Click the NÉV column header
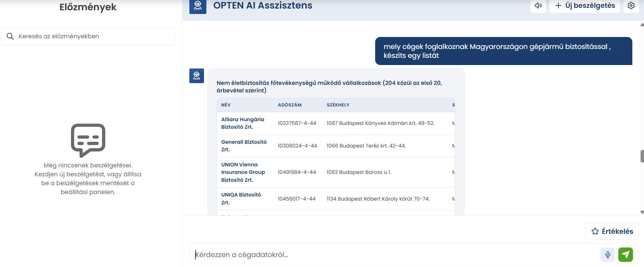The image size is (644, 267). click(226, 105)
